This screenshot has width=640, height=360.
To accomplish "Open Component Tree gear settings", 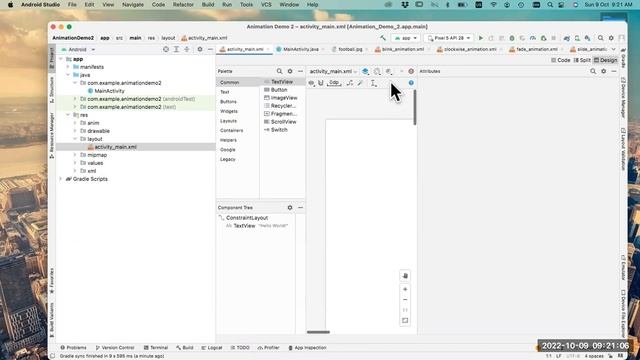I will point(290,207).
